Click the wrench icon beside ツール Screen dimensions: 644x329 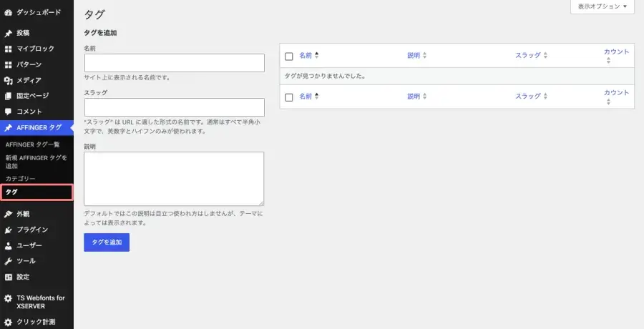click(x=8, y=261)
